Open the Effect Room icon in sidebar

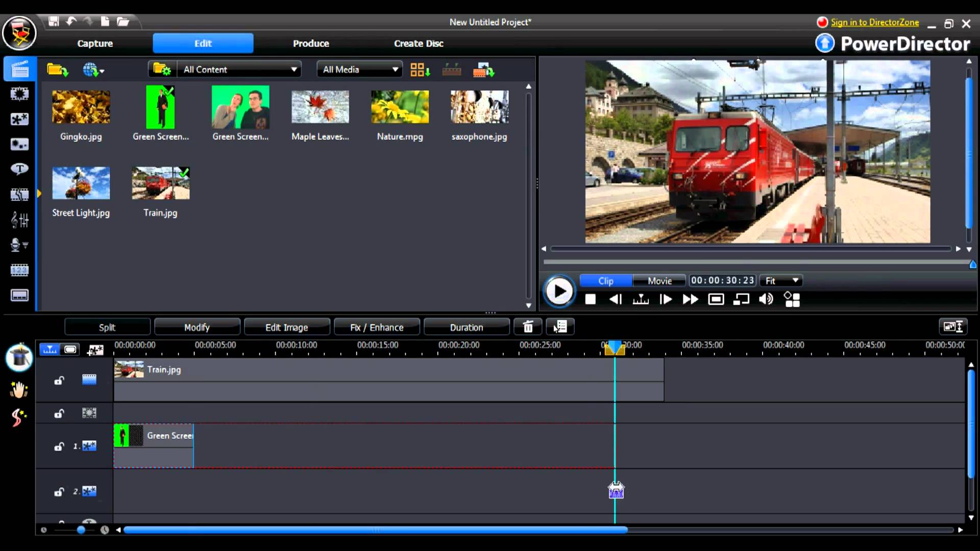pyautogui.click(x=19, y=94)
